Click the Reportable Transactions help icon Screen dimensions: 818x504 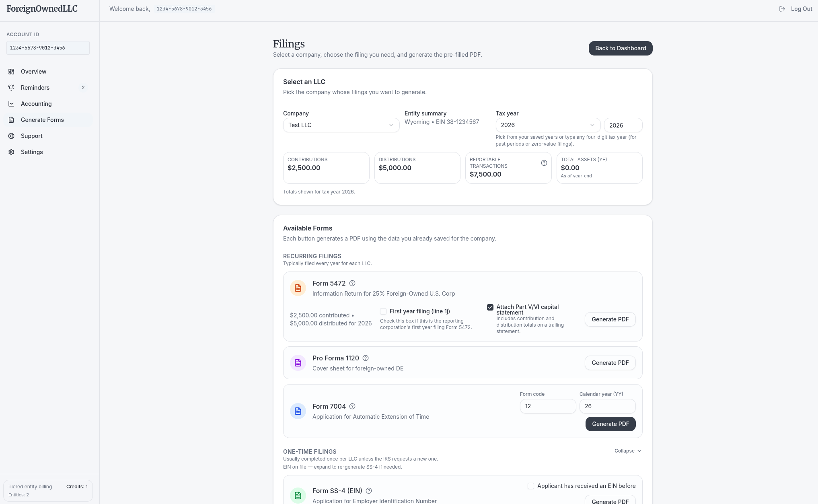(x=544, y=163)
